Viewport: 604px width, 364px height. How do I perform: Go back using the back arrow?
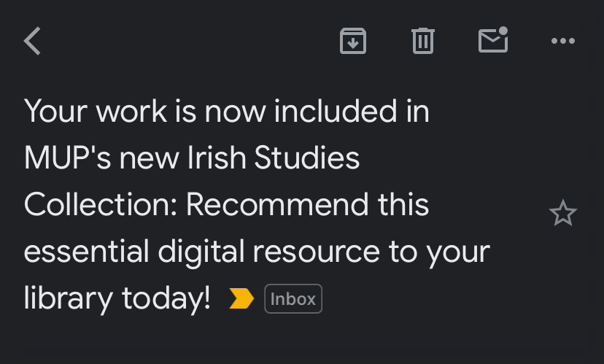coord(32,42)
